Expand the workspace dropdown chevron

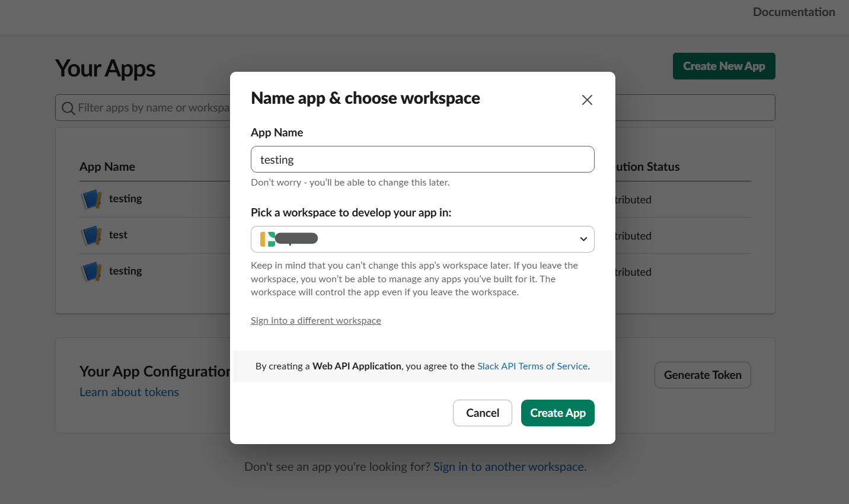[x=583, y=239]
